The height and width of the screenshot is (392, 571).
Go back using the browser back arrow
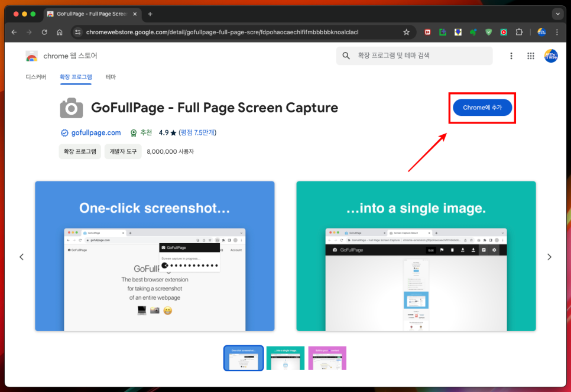(x=14, y=32)
